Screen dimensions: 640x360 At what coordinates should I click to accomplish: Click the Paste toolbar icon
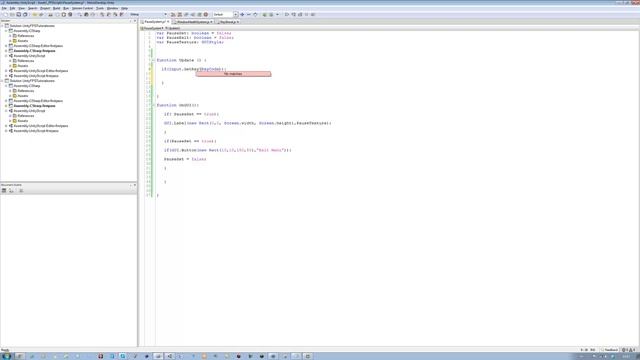pos(64,14)
